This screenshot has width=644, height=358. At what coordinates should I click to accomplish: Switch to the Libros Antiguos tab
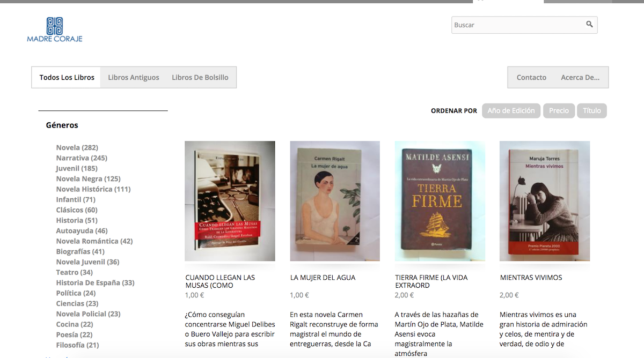click(x=133, y=77)
